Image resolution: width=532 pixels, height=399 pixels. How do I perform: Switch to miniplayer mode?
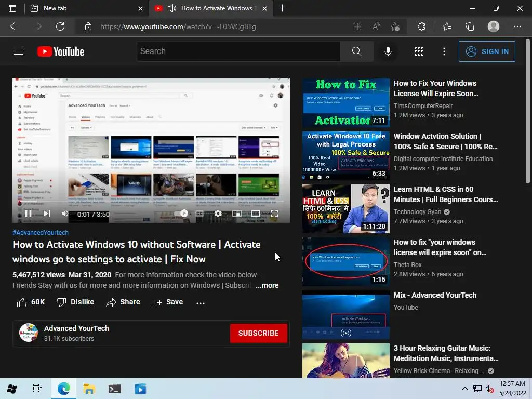(237, 214)
